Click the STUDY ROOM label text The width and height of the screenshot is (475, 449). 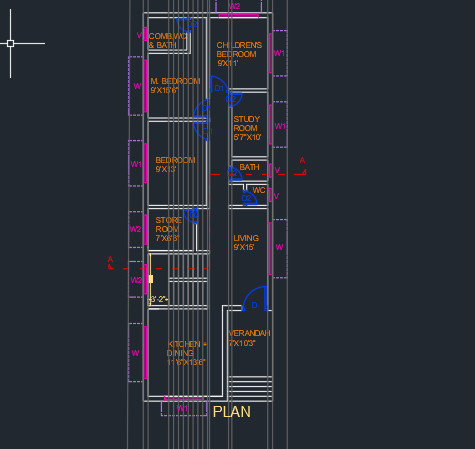(247, 128)
